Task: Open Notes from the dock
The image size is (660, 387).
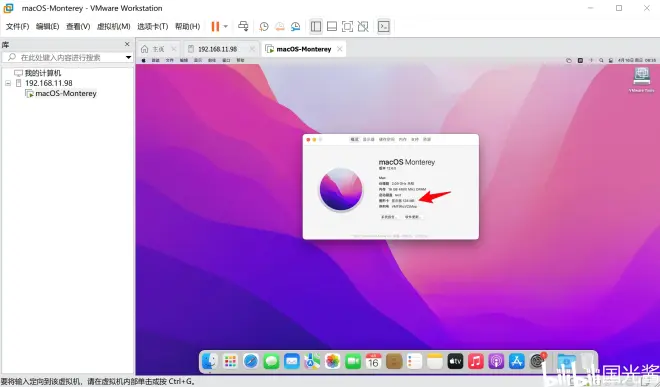Action: (435, 361)
